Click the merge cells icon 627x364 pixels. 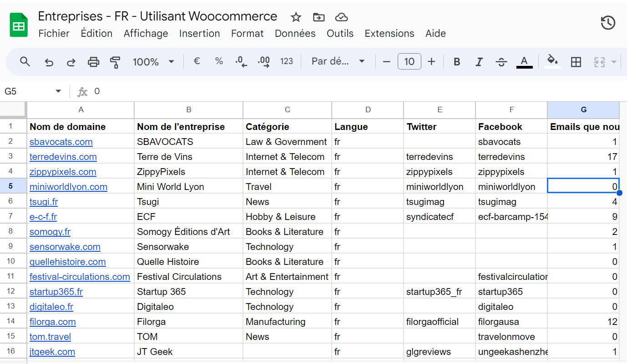tap(599, 62)
